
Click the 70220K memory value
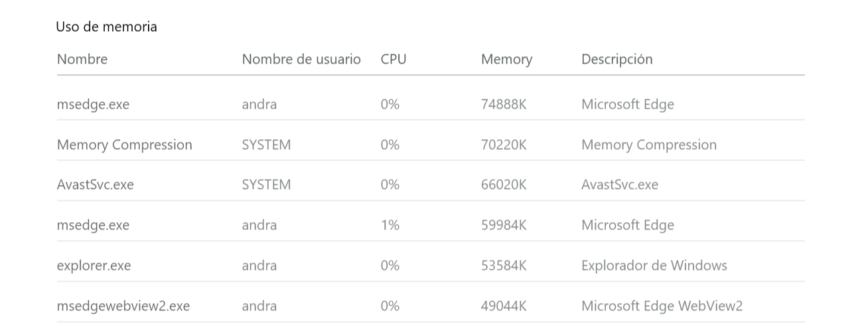(504, 145)
